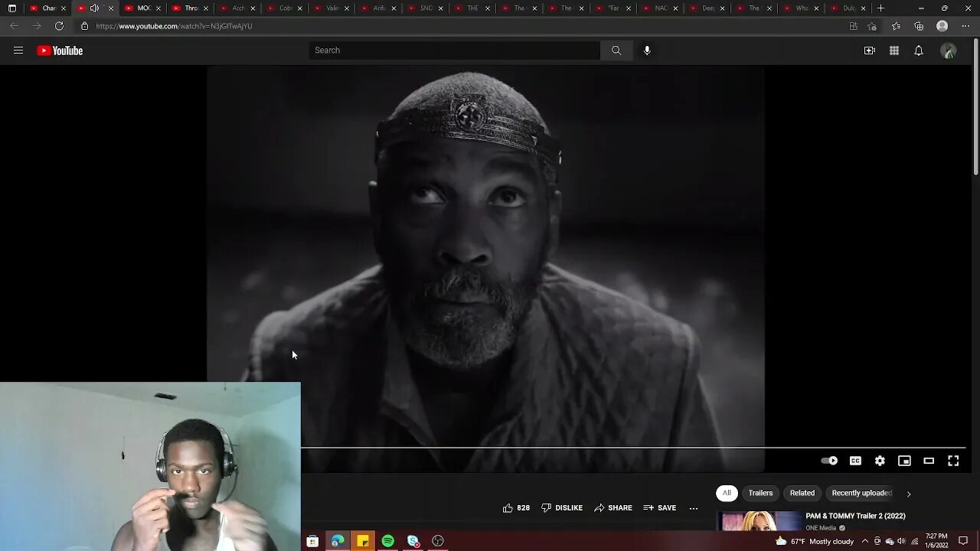Start voice search with microphone icon
The width and height of the screenshot is (980, 551).
pos(647,51)
